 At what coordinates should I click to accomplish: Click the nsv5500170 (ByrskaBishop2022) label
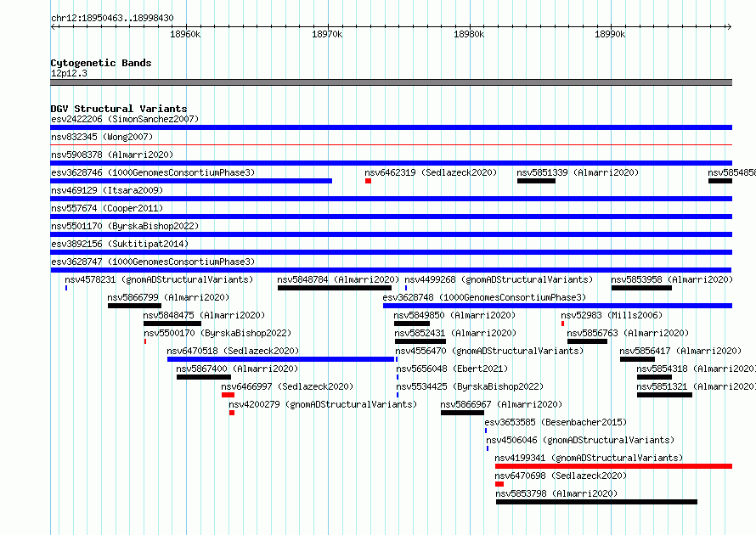[217, 333]
